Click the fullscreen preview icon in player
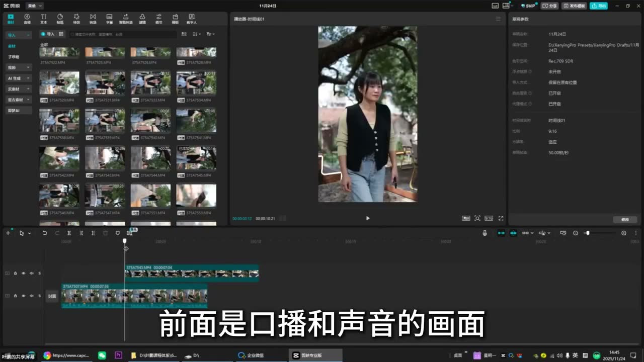The height and width of the screenshot is (362, 644). tap(501, 218)
